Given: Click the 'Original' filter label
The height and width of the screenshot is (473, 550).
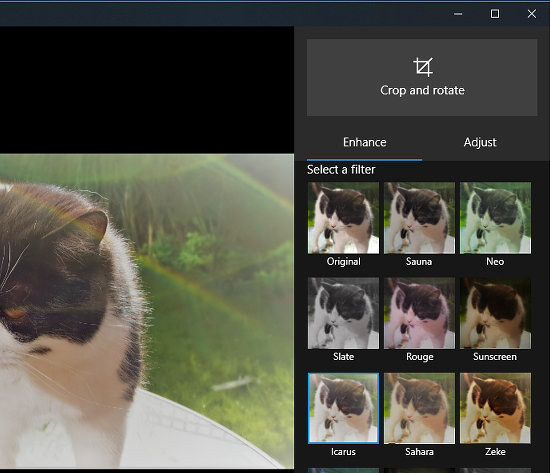Looking at the screenshot, I should click(343, 262).
